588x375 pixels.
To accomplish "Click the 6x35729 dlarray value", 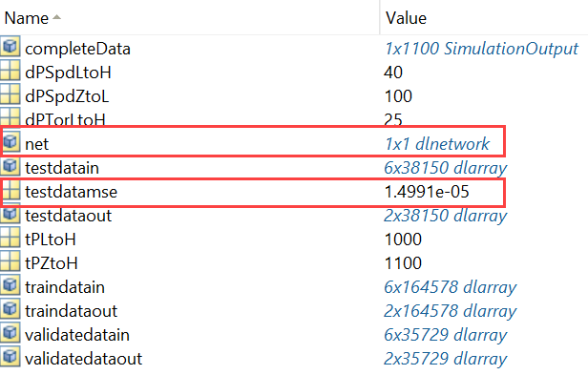I will tap(446, 335).
